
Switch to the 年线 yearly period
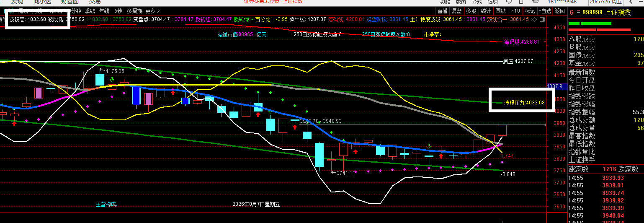(104, 11)
